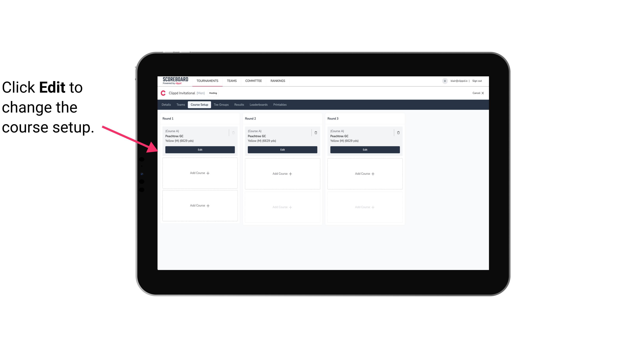644x346 pixels.
Task: Select the Teams navigation tab
Action: (x=180, y=105)
